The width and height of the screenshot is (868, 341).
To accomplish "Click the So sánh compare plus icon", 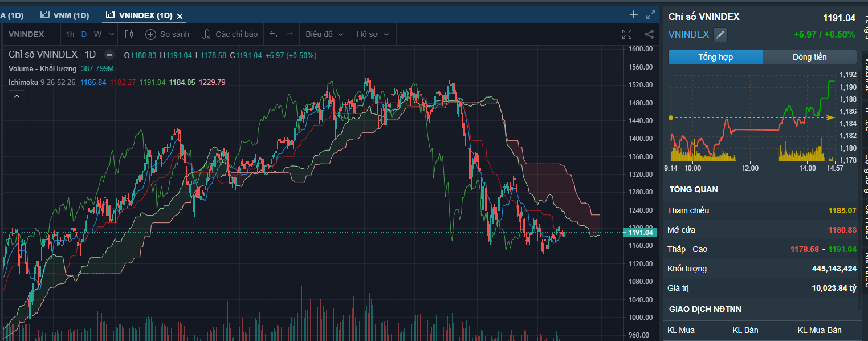I will [150, 34].
